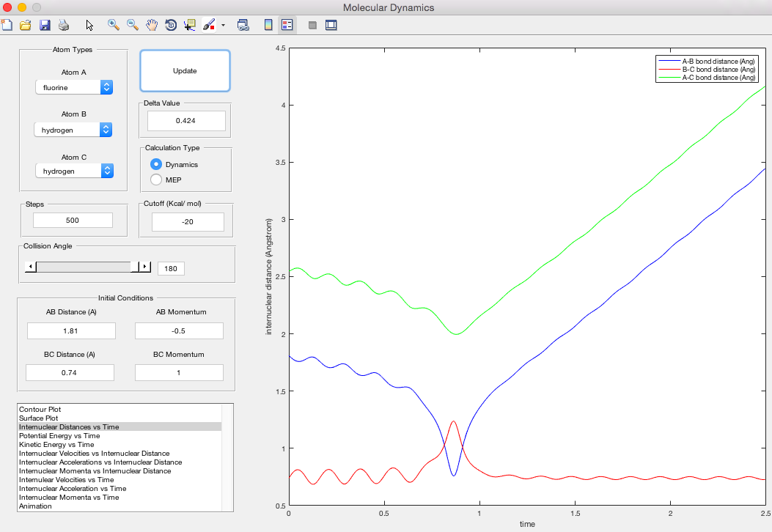Expand the Atom C hydrogen dropdown
The image size is (772, 532).
(x=74, y=171)
